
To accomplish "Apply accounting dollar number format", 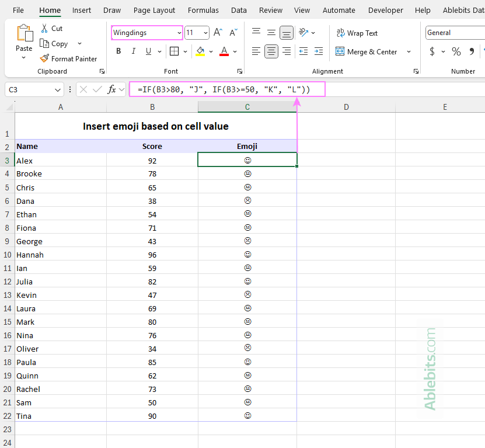I will 432,51.
